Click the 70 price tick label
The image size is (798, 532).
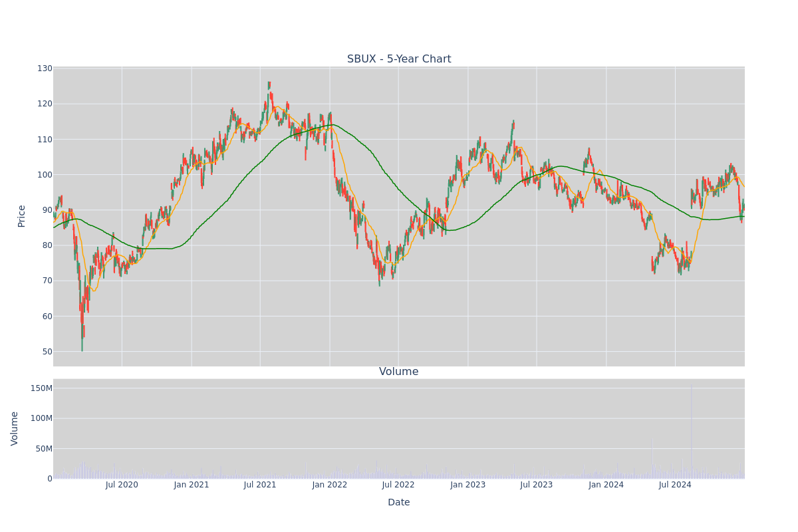47,281
